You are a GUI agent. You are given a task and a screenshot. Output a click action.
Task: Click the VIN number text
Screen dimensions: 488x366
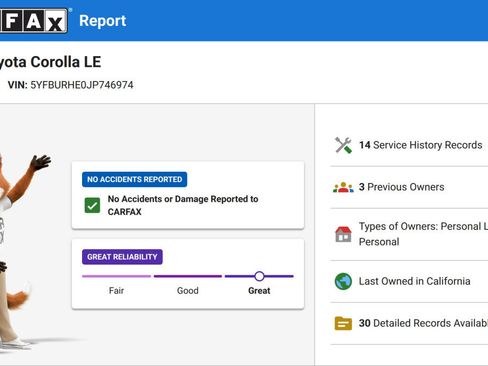coord(82,85)
